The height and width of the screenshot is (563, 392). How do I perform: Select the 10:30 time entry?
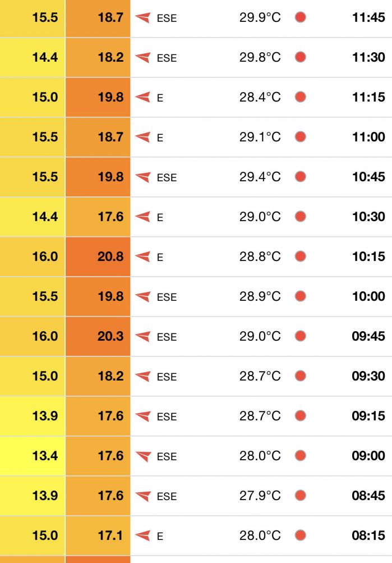[368, 217]
